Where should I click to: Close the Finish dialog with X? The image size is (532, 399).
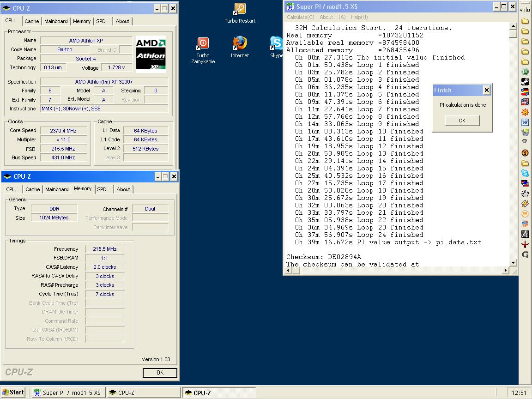(x=487, y=90)
